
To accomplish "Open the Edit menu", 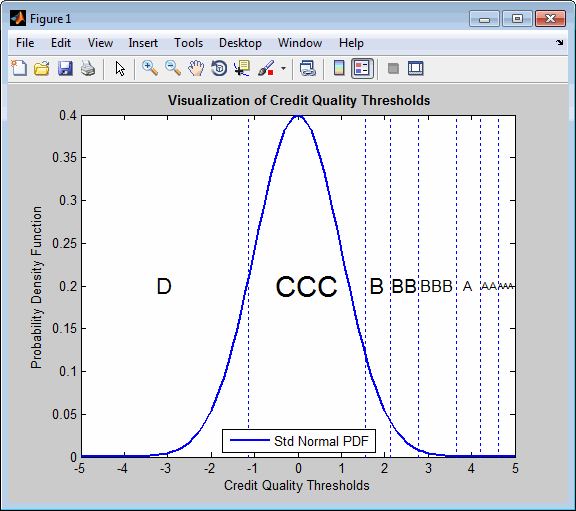I will click(x=61, y=43).
